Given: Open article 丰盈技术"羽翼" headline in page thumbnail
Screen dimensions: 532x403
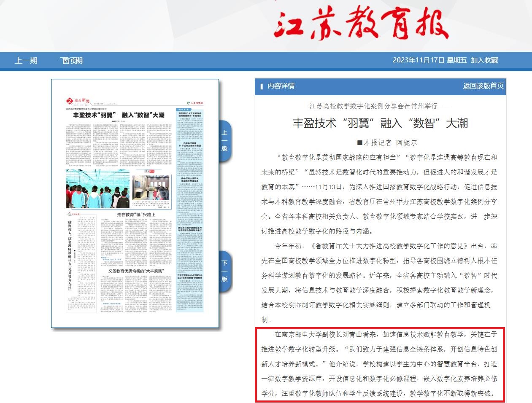Looking at the screenshot, I should click(x=119, y=115).
